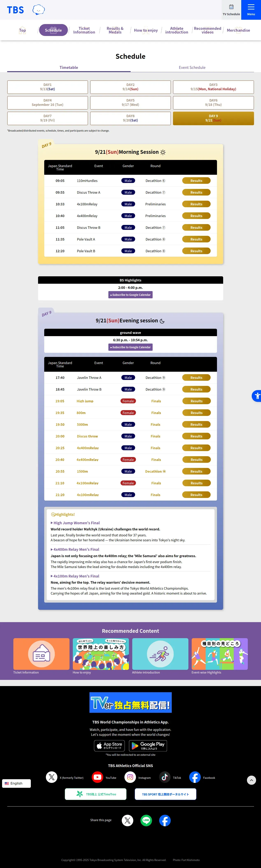View Results for 20:55 1500m Decathlon

pos(196,471)
